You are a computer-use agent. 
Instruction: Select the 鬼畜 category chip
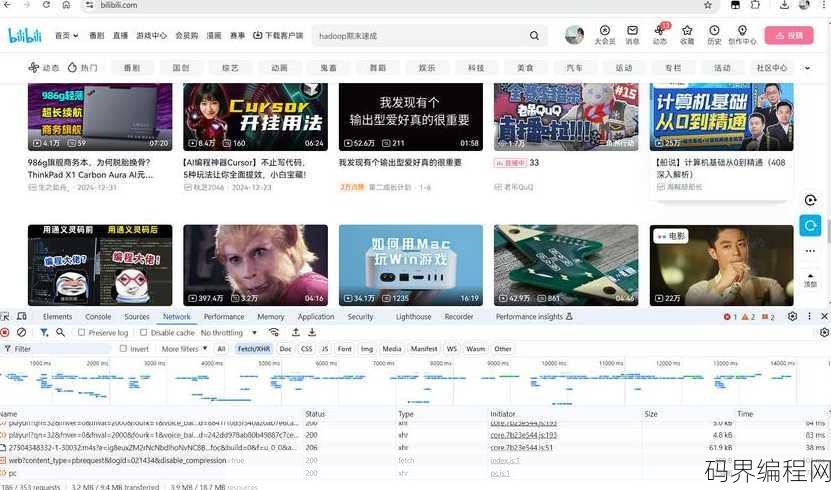[329, 68]
